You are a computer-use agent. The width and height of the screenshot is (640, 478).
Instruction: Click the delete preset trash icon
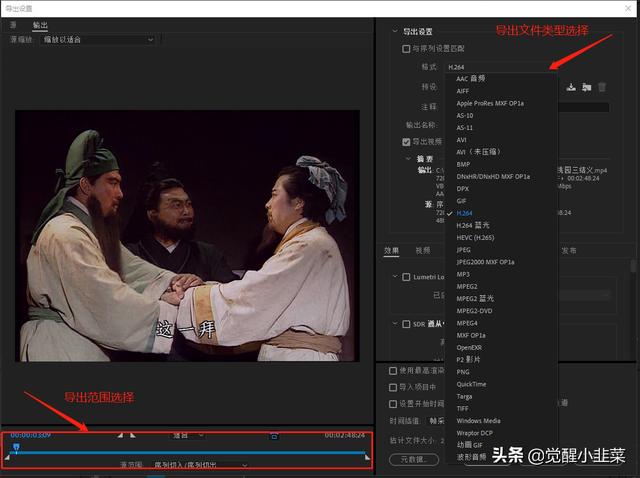[602, 87]
